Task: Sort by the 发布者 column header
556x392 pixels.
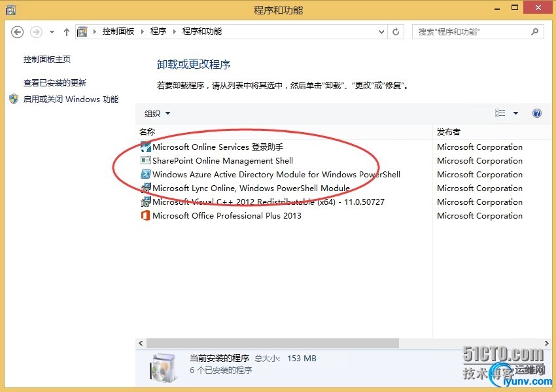Action: (x=449, y=132)
